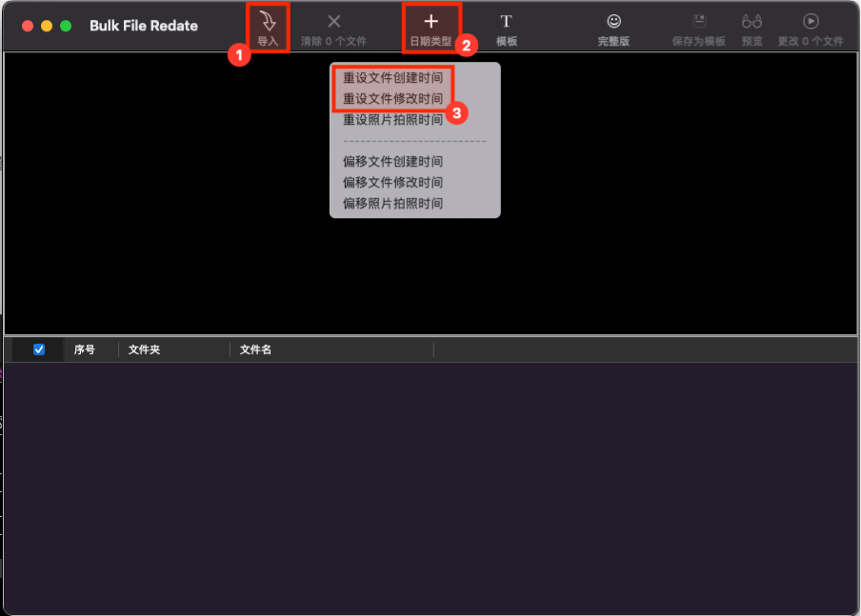The image size is (861, 616).
Task: Choose 偏移文件创建时间 from the menu
Action: [392, 161]
